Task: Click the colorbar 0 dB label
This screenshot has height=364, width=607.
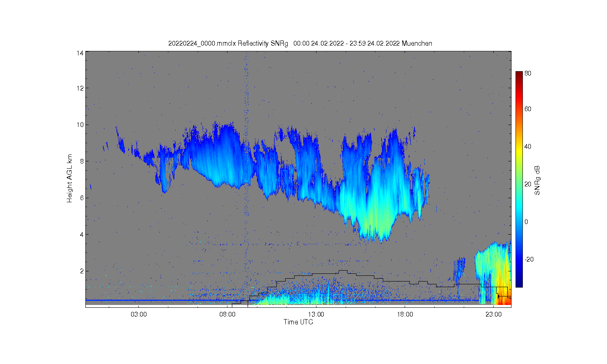Action: pos(526,222)
